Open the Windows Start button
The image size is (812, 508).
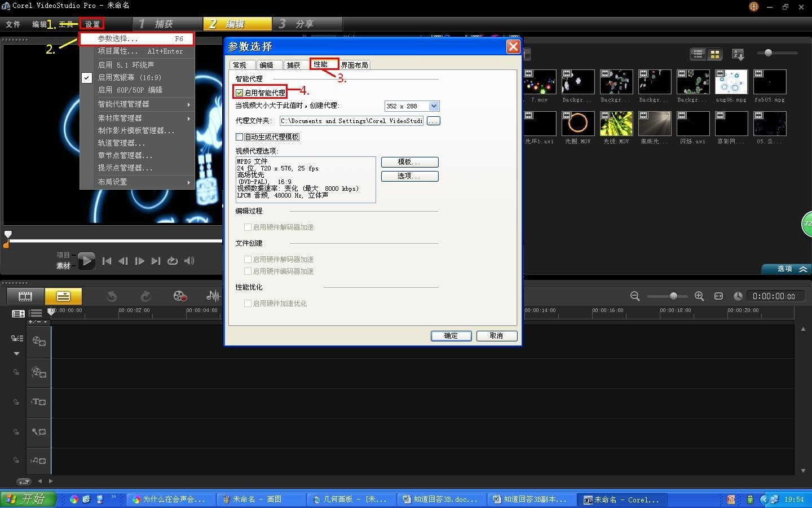click(28, 499)
